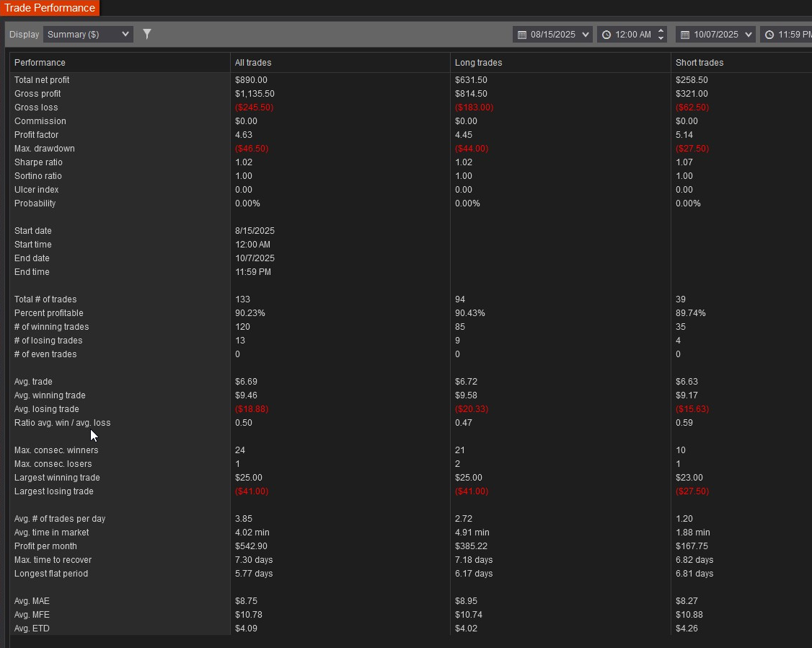
Task: Select the Total net profit row label
Action: point(42,80)
